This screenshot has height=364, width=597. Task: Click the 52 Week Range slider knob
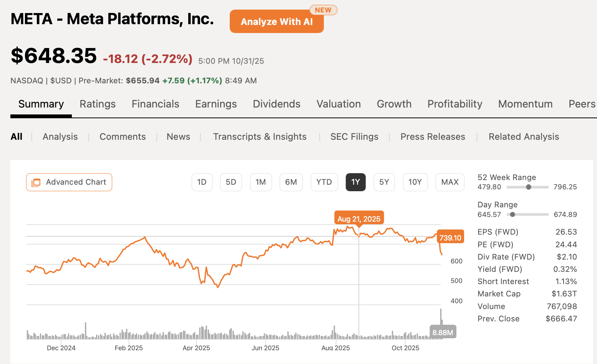click(529, 187)
